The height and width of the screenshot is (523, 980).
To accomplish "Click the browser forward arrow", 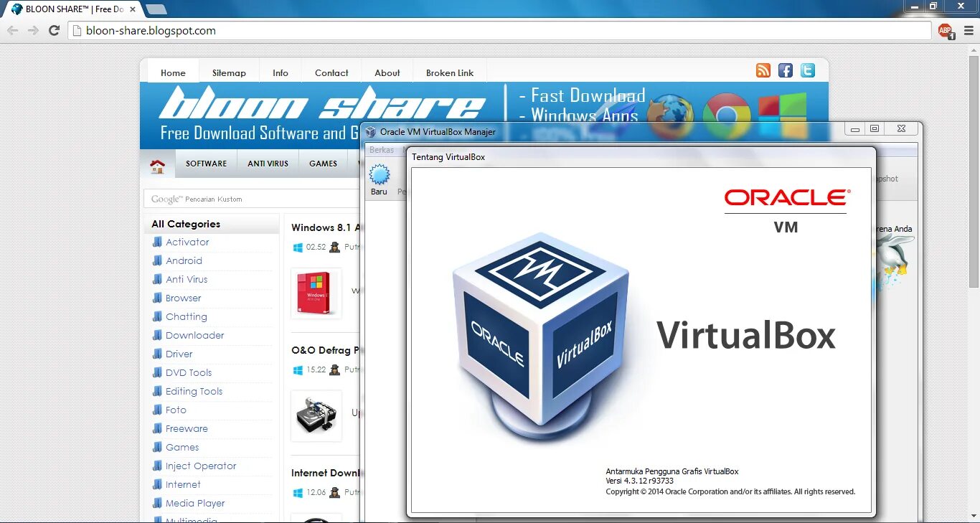I will point(33,30).
